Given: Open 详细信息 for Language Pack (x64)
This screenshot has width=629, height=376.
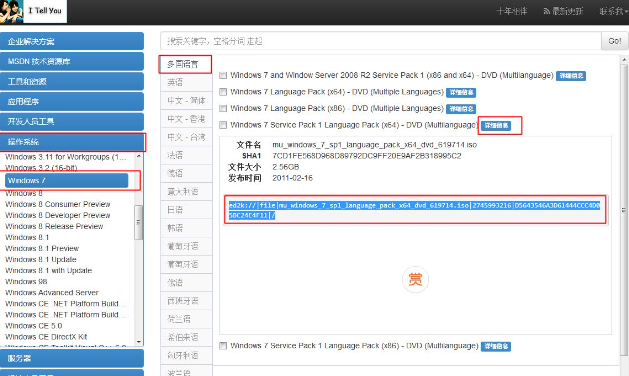Looking at the screenshot, I should point(461,93).
